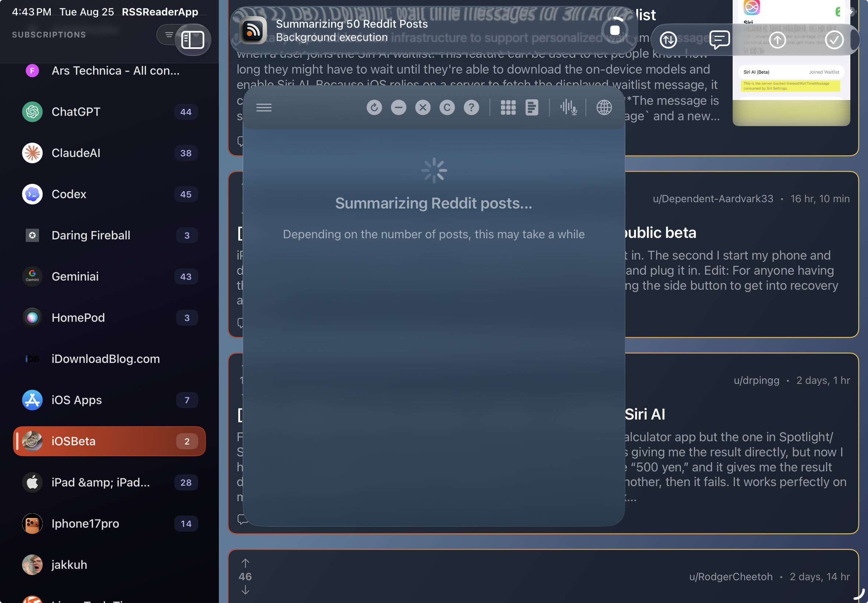The height and width of the screenshot is (603, 868).
Task: Open the comment bubble toolbar button
Action: coord(719,40)
